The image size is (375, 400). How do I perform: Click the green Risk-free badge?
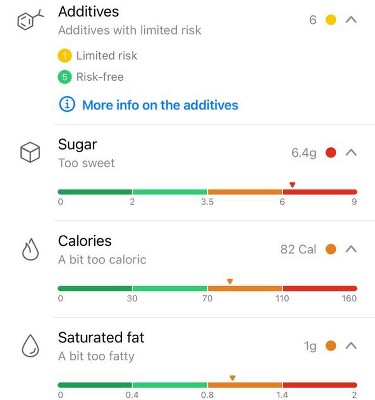pos(65,77)
